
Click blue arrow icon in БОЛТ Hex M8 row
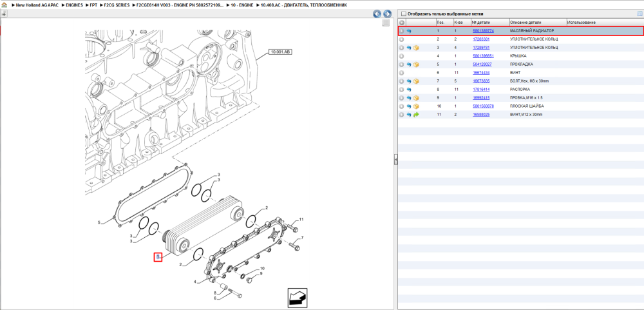[409, 81]
